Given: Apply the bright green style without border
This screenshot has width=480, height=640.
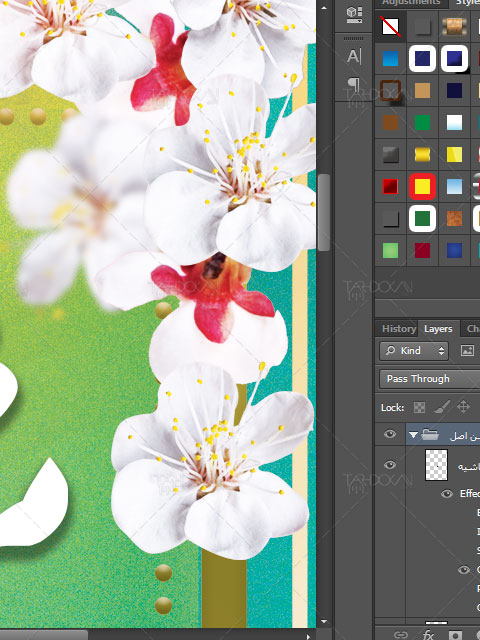Looking at the screenshot, I should pos(422,122).
